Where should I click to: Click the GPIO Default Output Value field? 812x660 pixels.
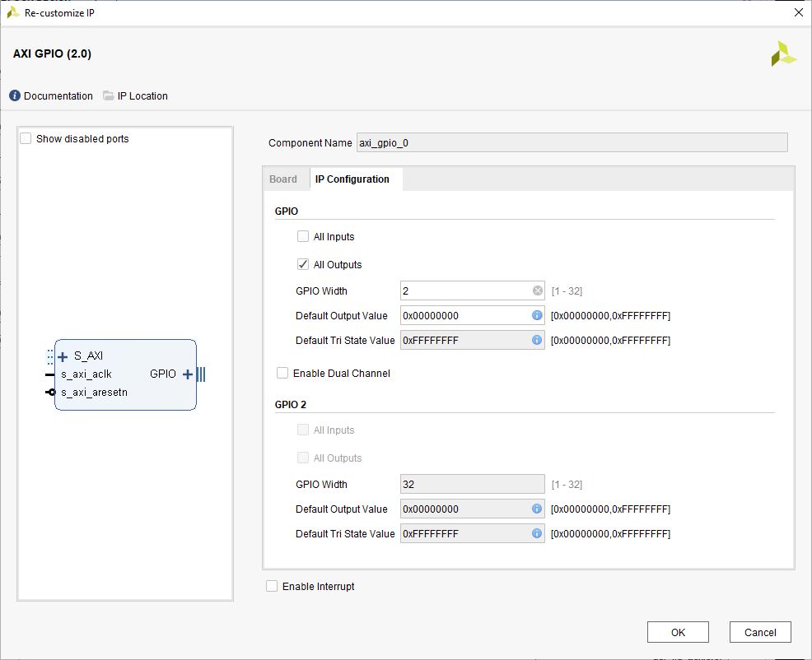coord(464,315)
